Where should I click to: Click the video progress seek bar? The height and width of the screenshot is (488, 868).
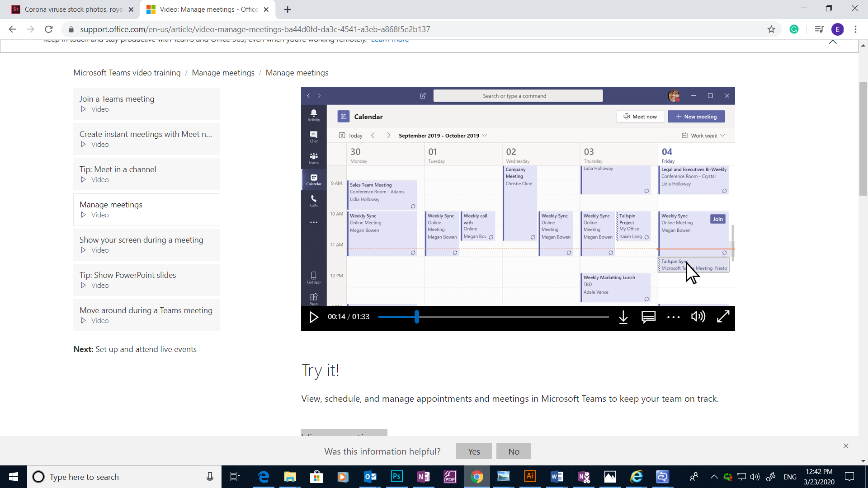[x=493, y=317]
